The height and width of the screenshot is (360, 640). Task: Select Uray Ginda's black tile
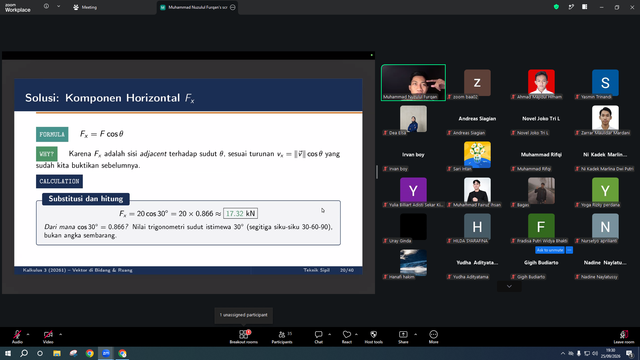pos(413,227)
